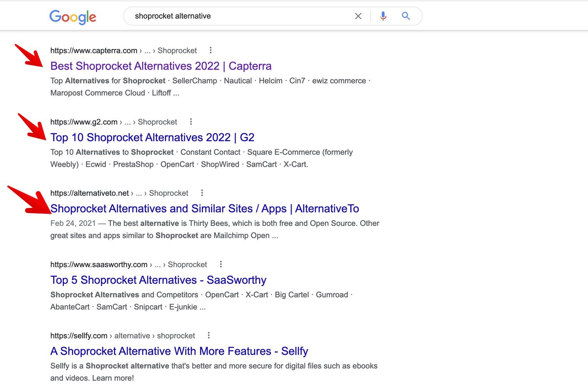Open Sellfy's Shoprocket Alternative result

(x=179, y=351)
